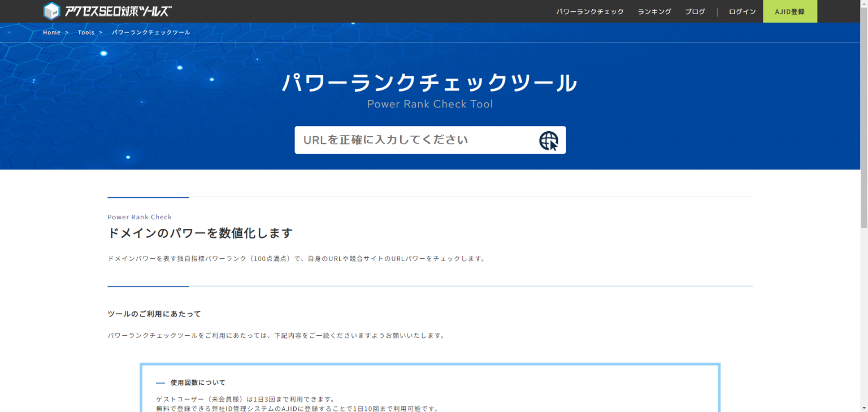Click the Power Rank Check Tool subtitle
This screenshot has width=868, height=412.
pos(429,104)
